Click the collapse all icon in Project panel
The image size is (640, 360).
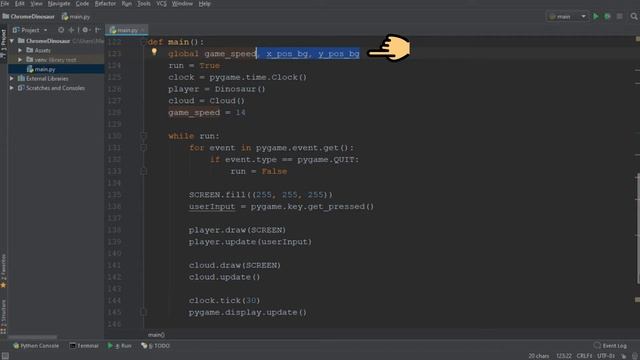pyautogui.click(x=72, y=30)
